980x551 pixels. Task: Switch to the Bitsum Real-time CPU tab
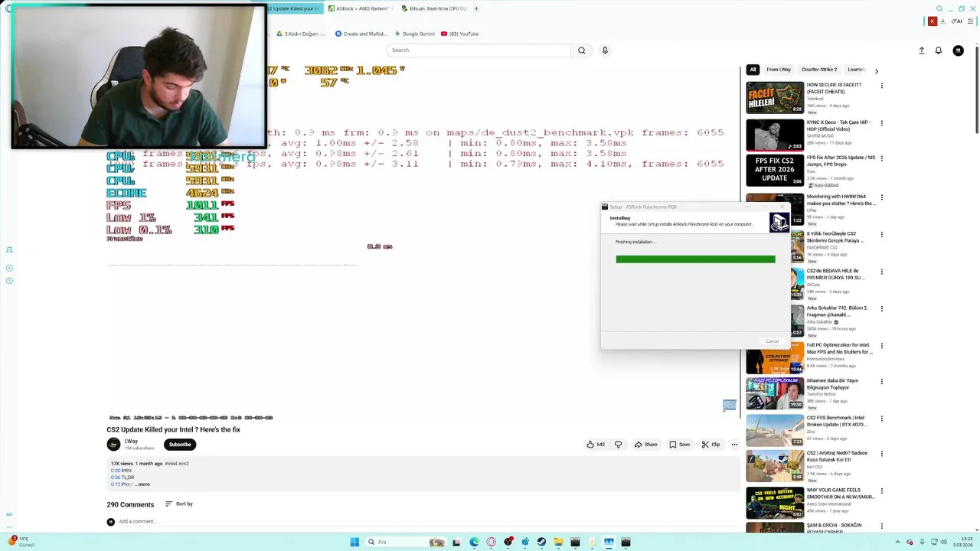pos(433,8)
